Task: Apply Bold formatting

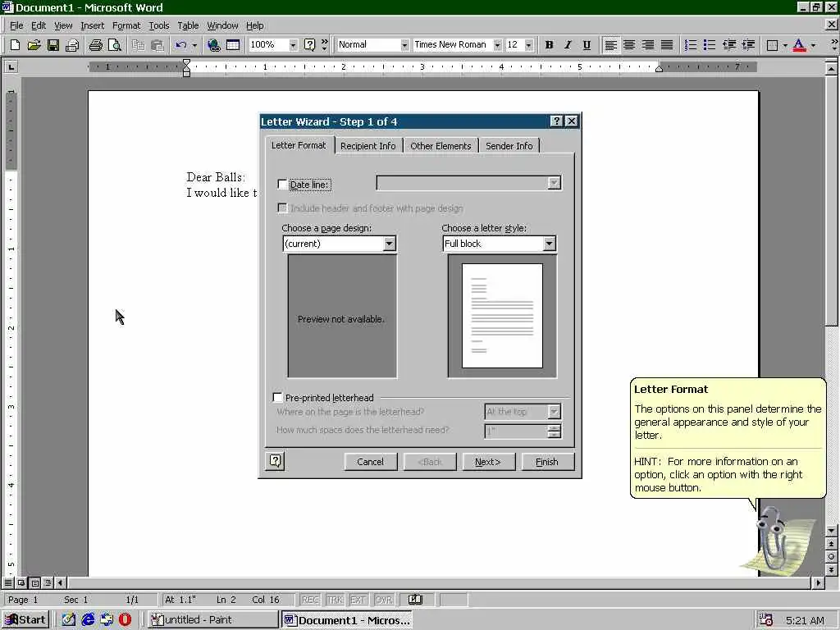Action: (x=549, y=45)
